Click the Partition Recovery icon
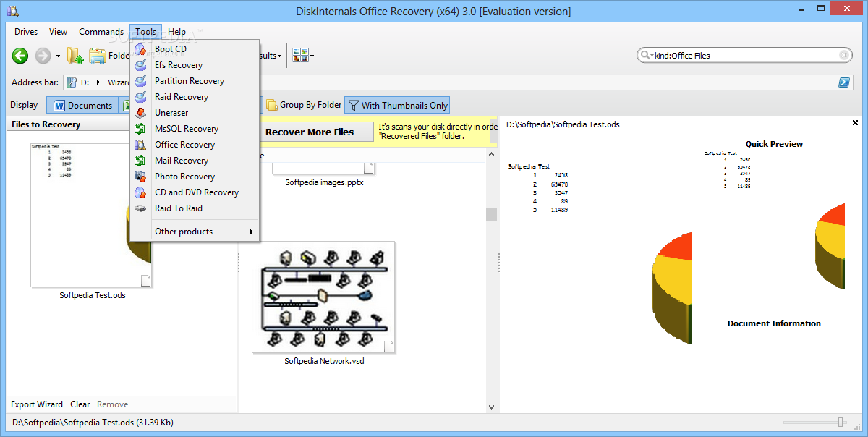Image resolution: width=868 pixels, height=437 pixels. (140, 81)
